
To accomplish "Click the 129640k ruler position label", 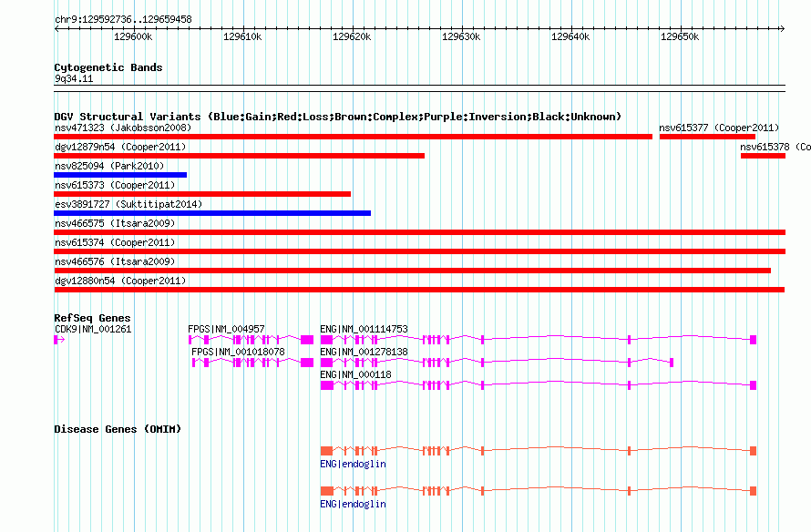I will click(570, 36).
